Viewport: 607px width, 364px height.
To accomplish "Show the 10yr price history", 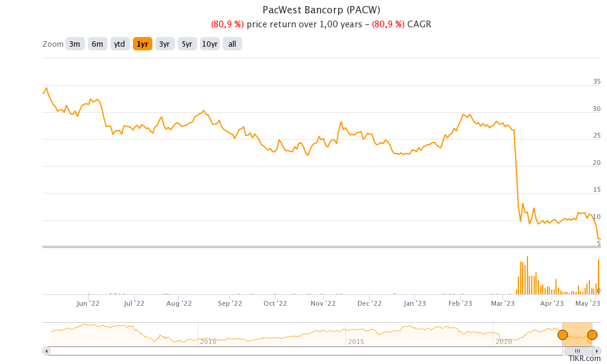I will (x=210, y=44).
